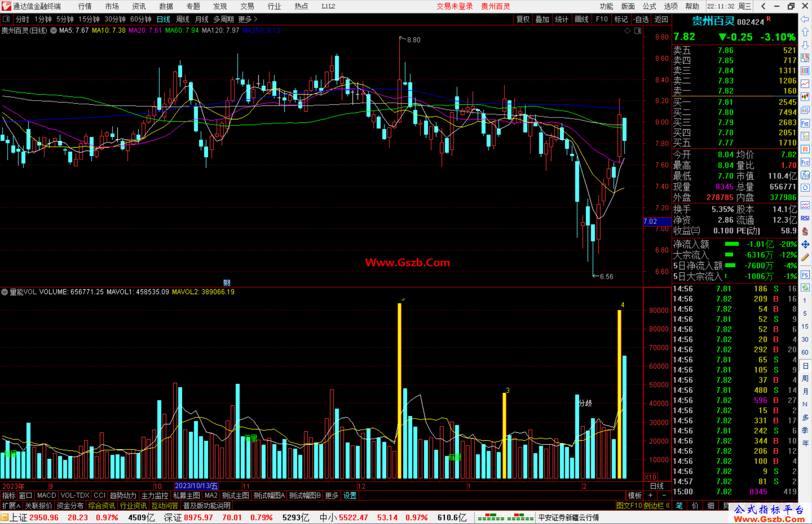Click the wavy multi-line indicator icon

pyautogui.click(x=805, y=205)
